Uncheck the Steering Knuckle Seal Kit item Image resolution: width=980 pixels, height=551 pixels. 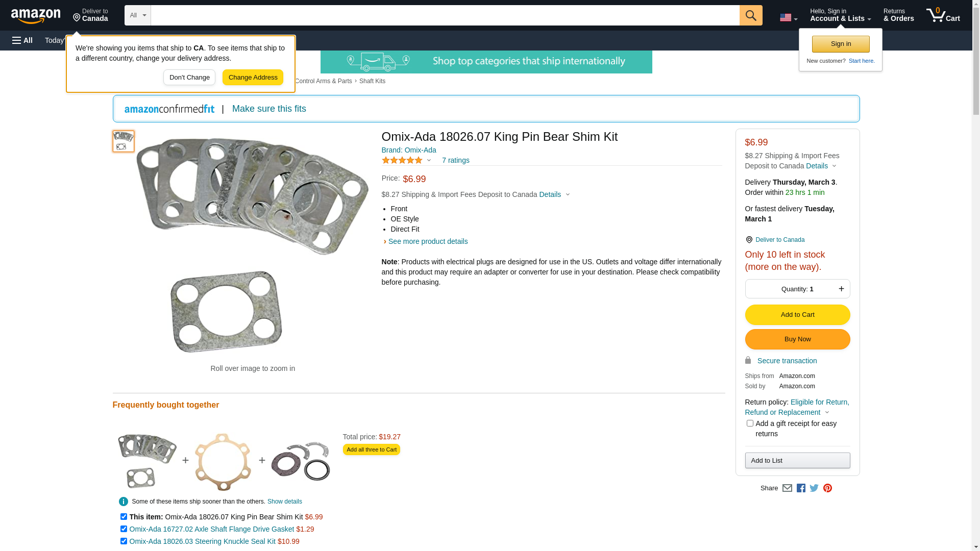point(124,541)
